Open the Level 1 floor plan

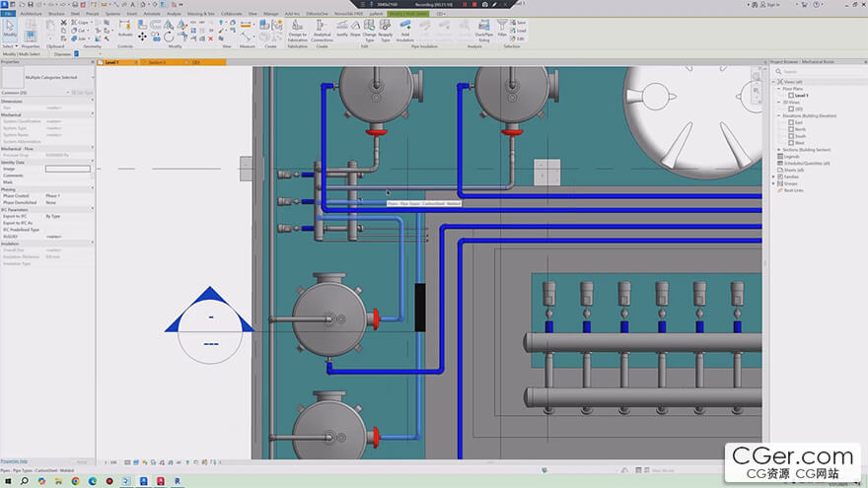801,95
